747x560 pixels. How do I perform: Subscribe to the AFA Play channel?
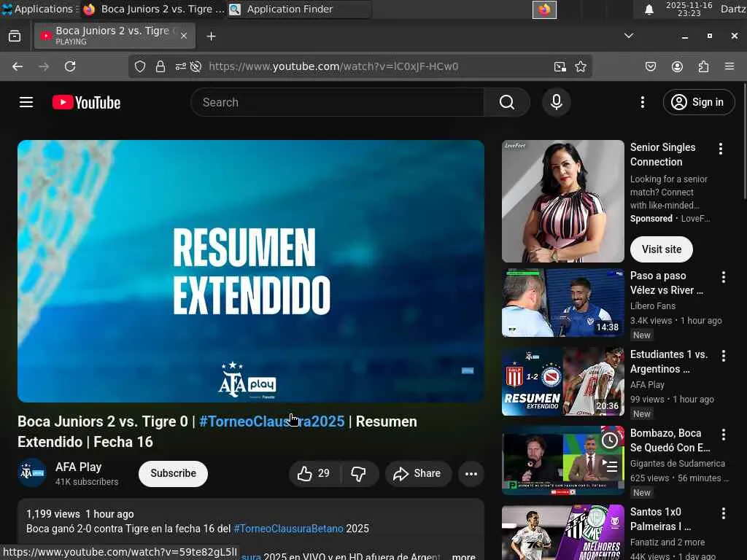pyautogui.click(x=173, y=473)
